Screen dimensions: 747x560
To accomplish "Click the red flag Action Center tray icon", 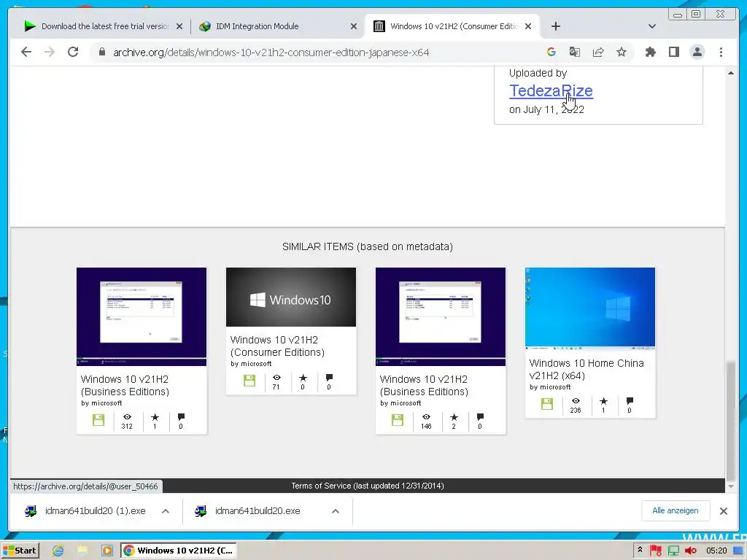I will [x=656, y=551].
